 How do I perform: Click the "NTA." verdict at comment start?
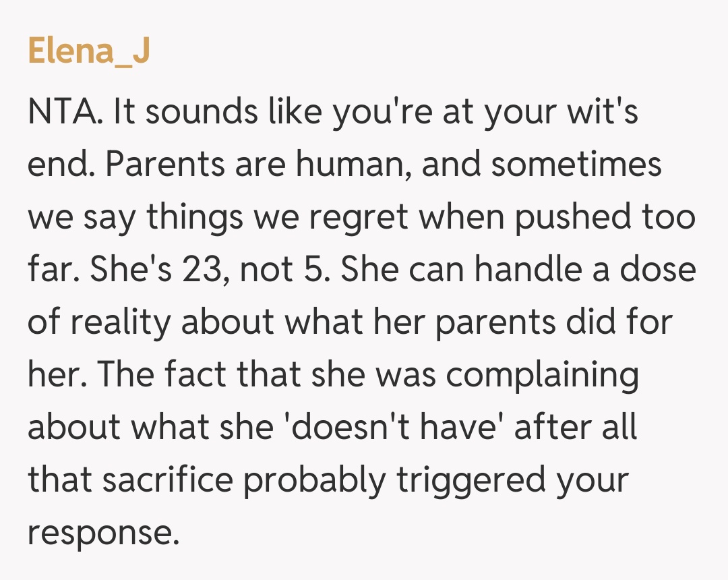65,112
